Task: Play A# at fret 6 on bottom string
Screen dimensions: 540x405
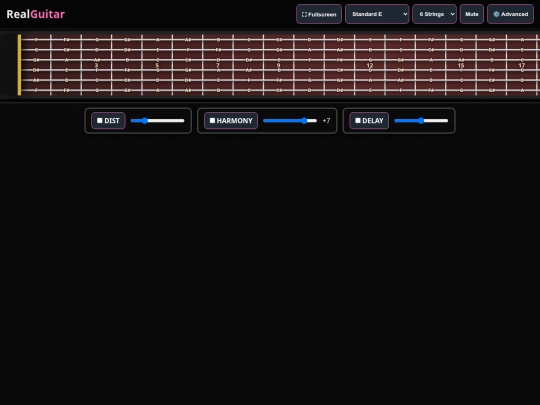Action: [188, 91]
